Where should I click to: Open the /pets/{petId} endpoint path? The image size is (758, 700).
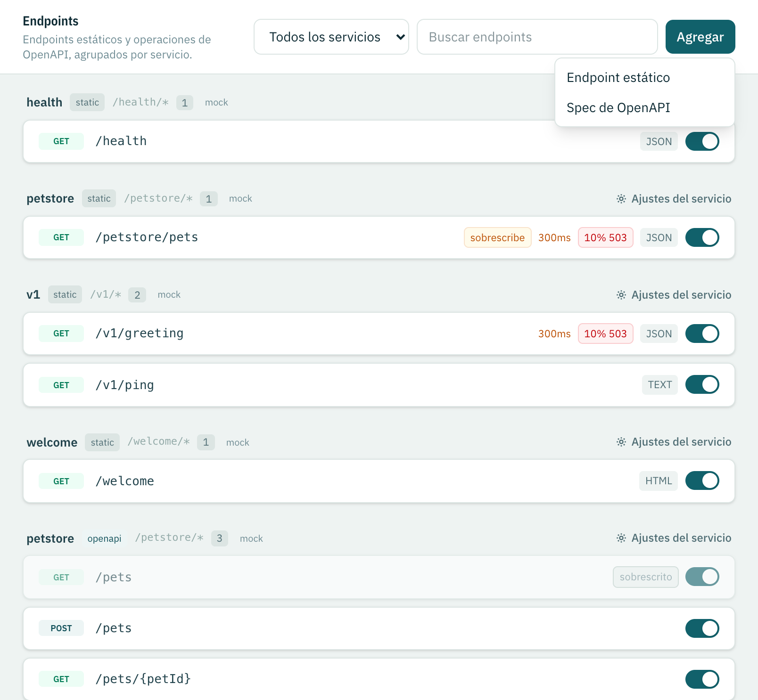click(143, 679)
